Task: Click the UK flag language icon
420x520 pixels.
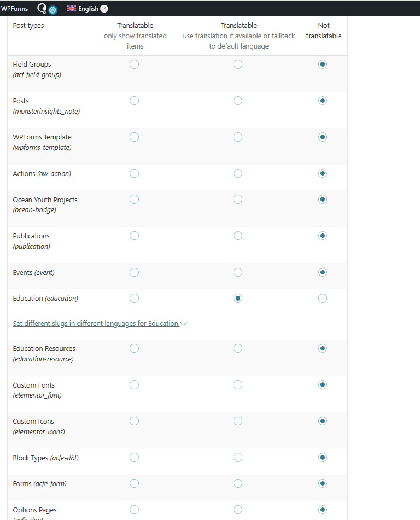Action: (x=72, y=9)
